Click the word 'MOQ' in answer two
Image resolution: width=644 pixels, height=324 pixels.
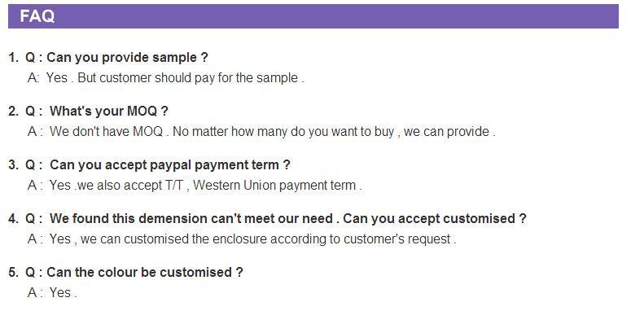click(x=148, y=131)
